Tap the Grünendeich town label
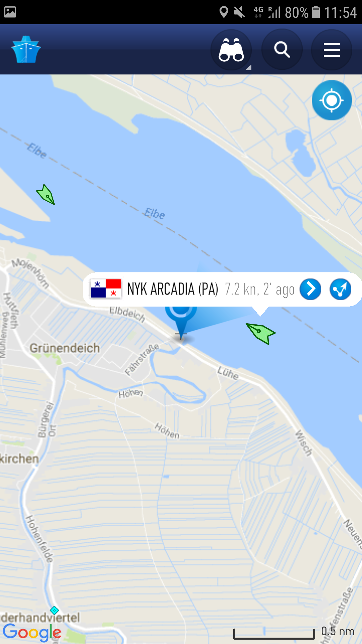The image size is (362, 644). [x=65, y=348]
